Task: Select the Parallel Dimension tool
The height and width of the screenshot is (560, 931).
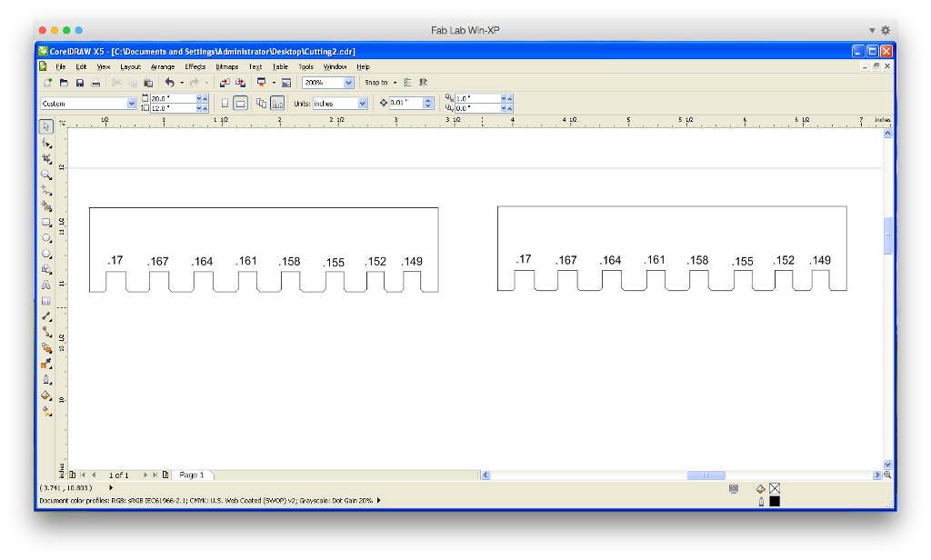Action: 46,317
